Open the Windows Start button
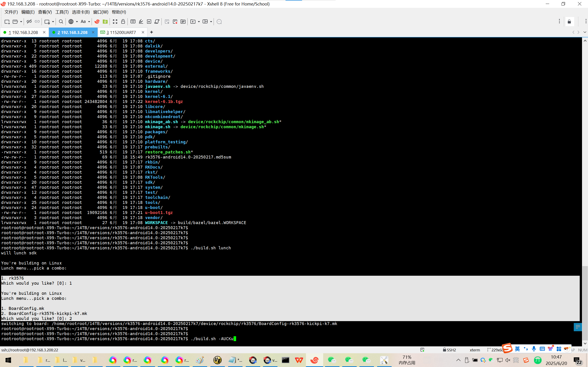This screenshot has height=367, width=588. click(x=8, y=360)
